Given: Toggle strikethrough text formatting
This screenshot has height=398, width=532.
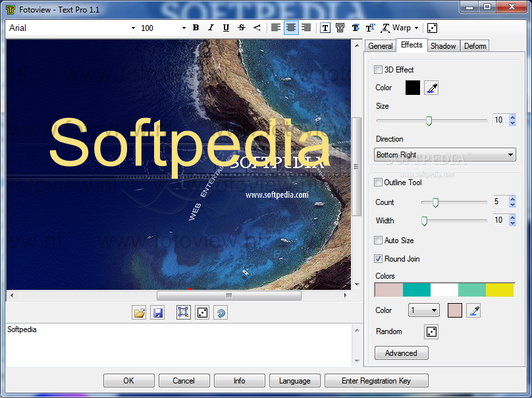Looking at the screenshot, I should pos(242,28).
